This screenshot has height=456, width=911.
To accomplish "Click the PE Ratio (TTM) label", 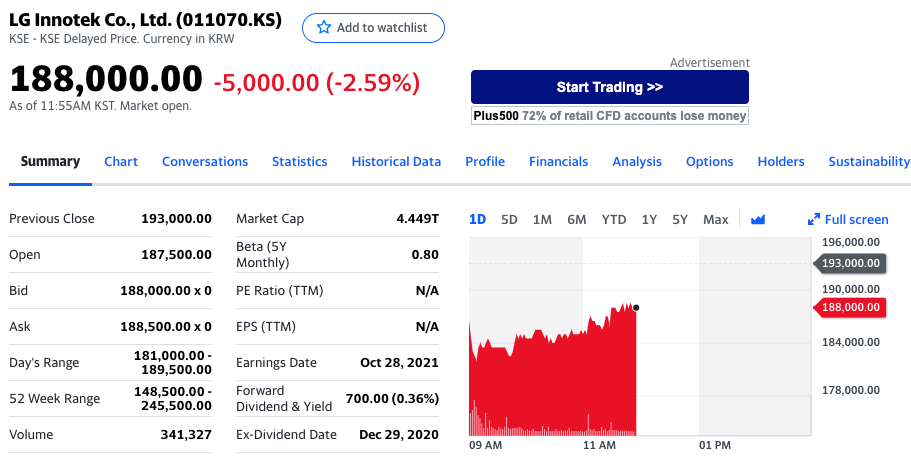I will pos(279,290).
